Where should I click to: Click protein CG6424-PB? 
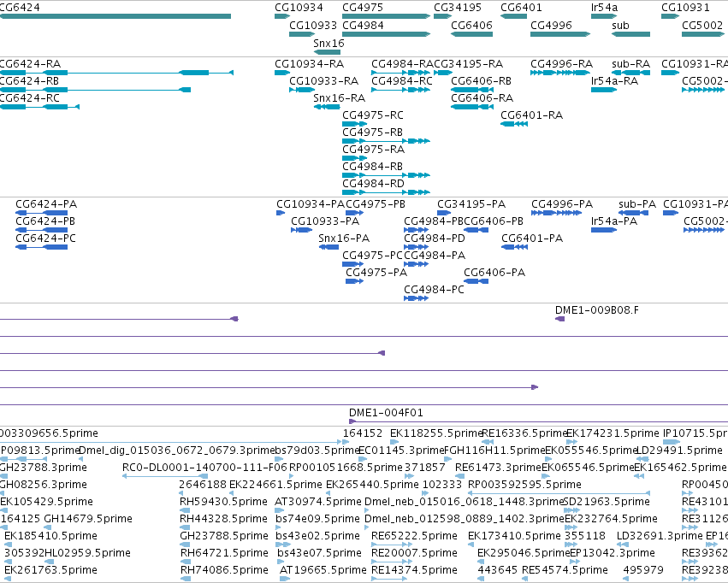41,230
